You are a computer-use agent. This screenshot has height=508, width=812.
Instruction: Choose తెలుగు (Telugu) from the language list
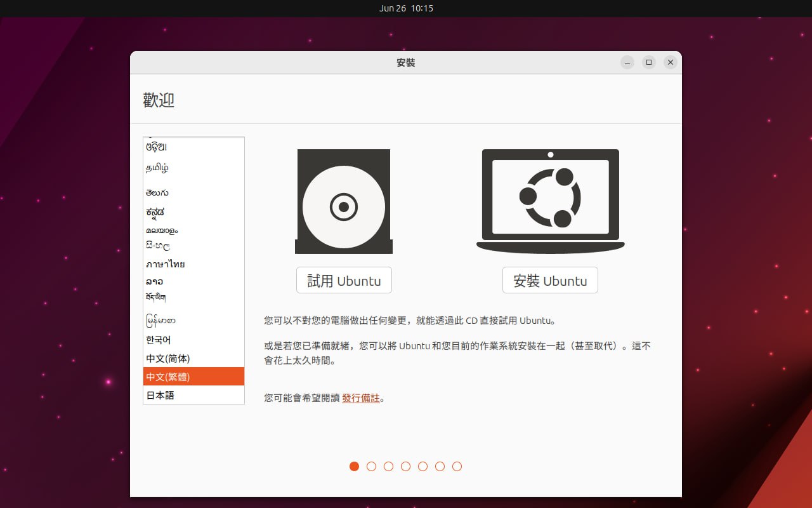pos(193,192)
